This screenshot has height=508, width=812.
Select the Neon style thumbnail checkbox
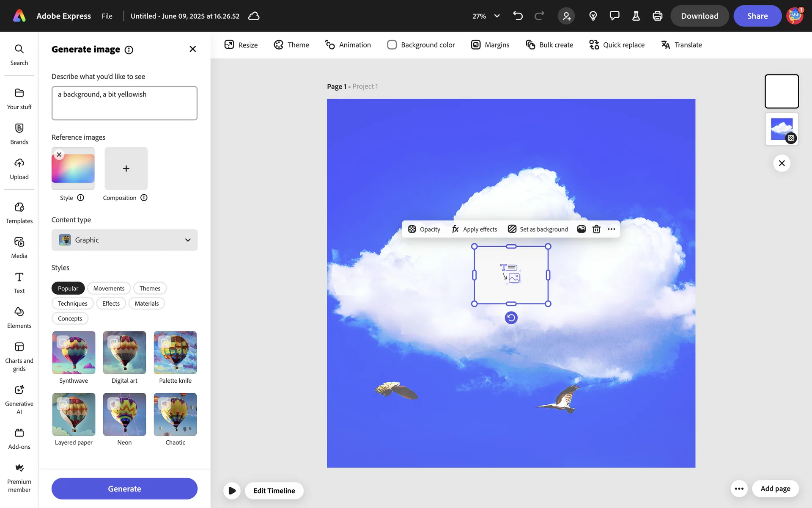(x=113, y=403)
